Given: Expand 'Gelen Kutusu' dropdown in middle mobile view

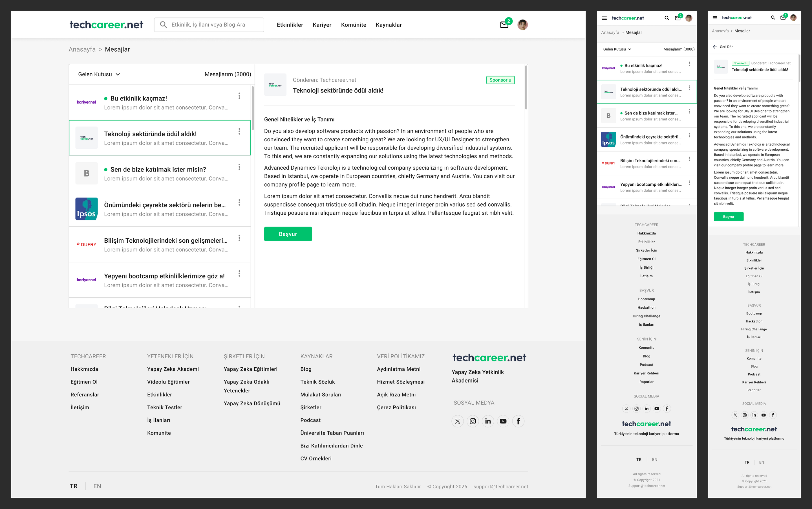Looking at the screenshot, I should 617,49.
